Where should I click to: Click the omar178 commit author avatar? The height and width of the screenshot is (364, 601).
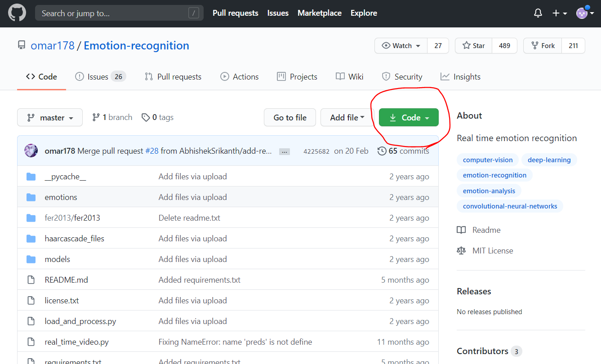click(x=31, y=151)
